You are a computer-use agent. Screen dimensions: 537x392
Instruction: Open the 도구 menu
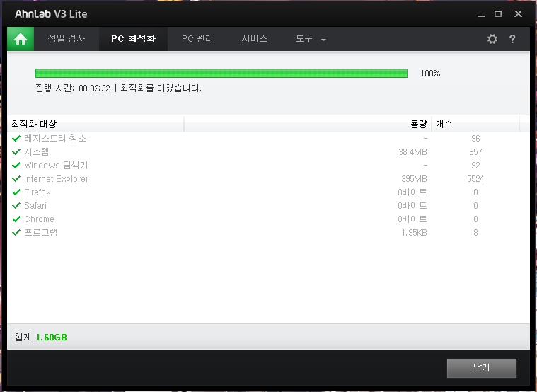(304, 39)
